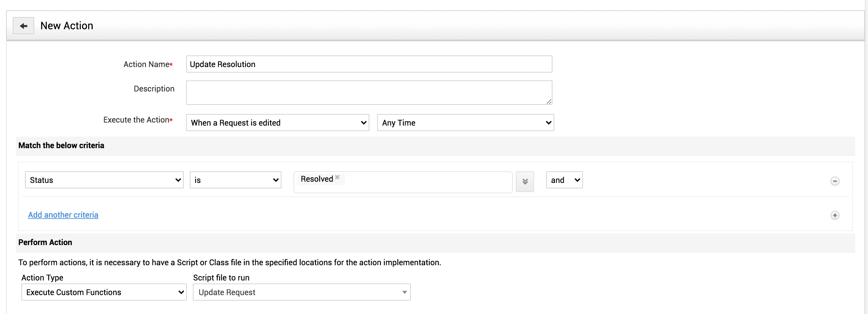Add a criteria row using the plus icon

(834, 216)
